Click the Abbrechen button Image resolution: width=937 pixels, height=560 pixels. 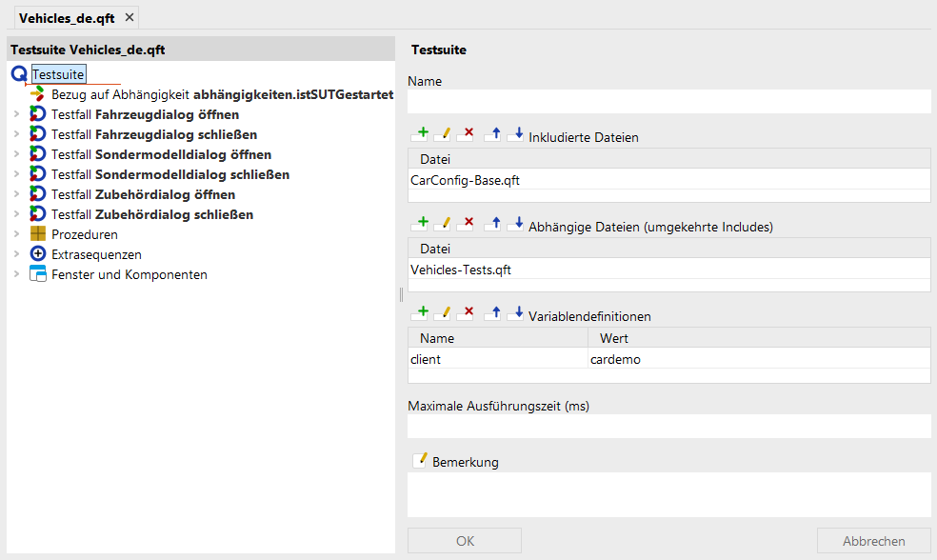[x=873, y=540]
